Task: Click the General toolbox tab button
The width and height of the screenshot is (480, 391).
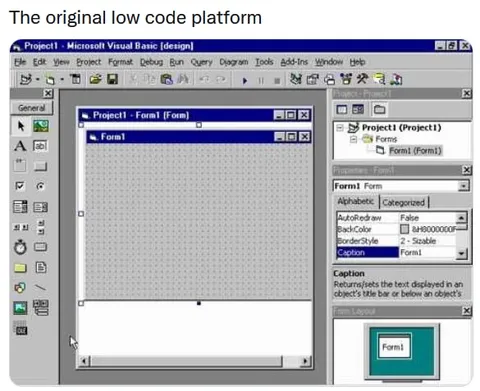Action: (32, 108)
